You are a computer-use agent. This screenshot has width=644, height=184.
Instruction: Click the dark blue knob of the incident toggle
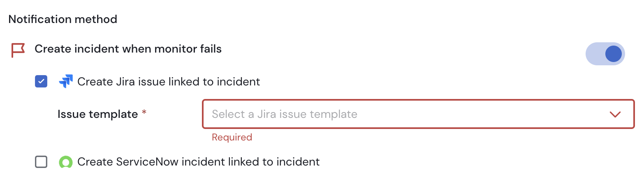click(x=613, y=54)
